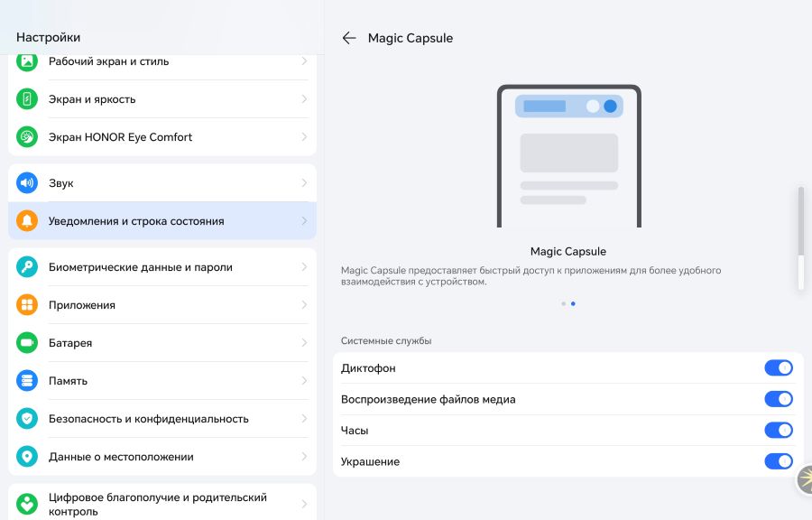
Task: Tap the Украшение label
Action: point(370,461)
